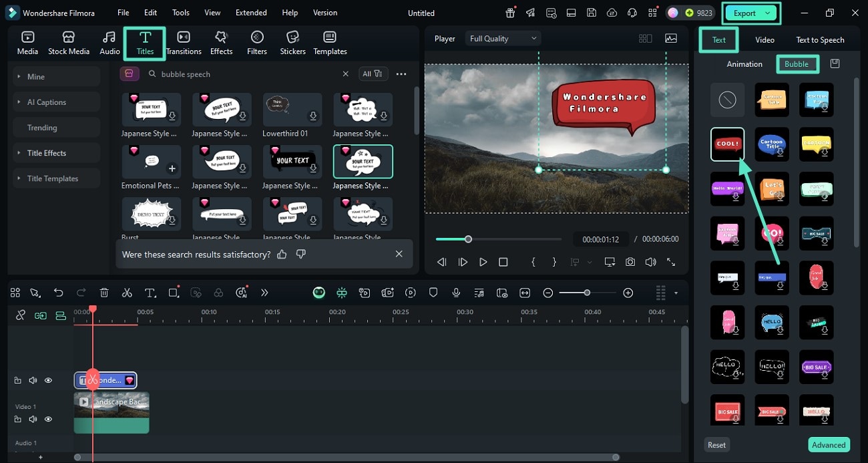Expand the player to fullscreen
The image size is (868, 463).
click(671, 263)
